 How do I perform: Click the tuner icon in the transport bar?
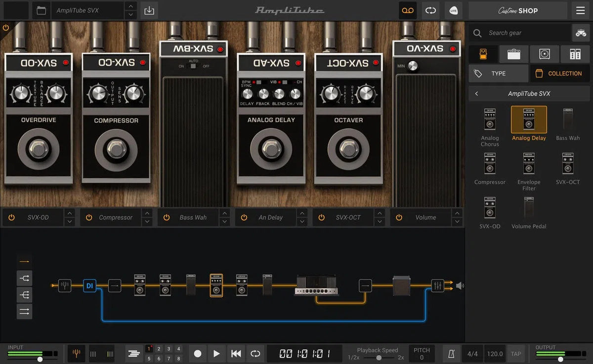point(76,354)
